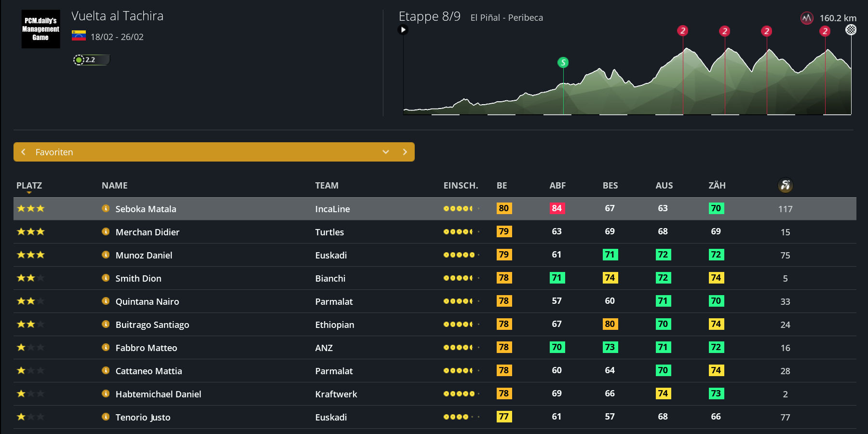Screen dimensions: 868x434
Task: Go to previous view with left arrow
Action: (23, 152)
